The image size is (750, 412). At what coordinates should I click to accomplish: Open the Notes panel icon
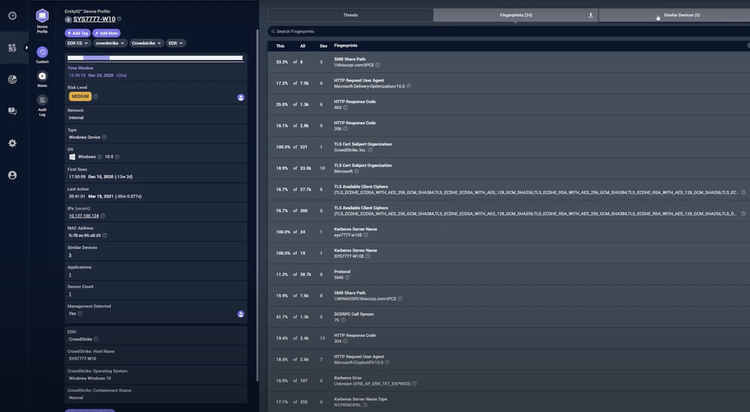(42, 76)
